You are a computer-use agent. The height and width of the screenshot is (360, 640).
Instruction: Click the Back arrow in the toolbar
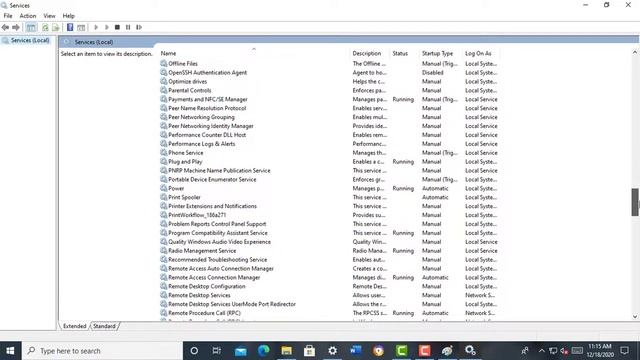point(5,27)
